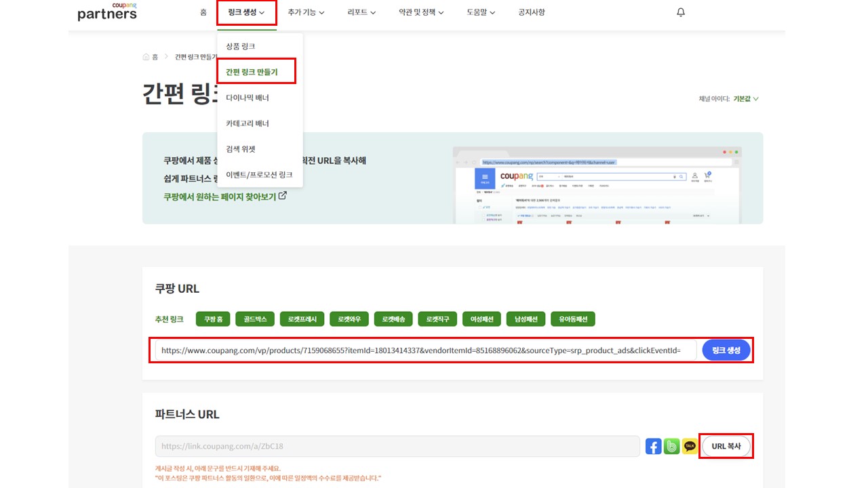Expand the 추가 기능 menu
This screenshot has width=868, height=488.
306,12
